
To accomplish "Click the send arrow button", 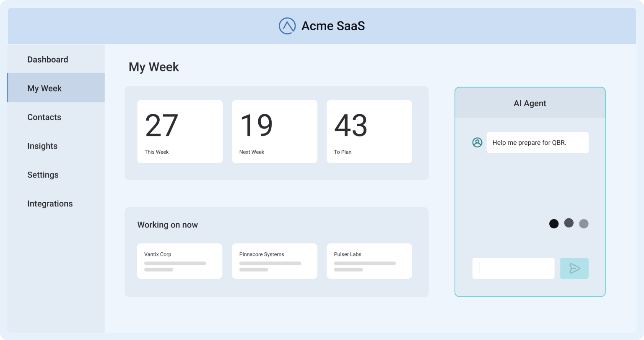I will (574, 268).
